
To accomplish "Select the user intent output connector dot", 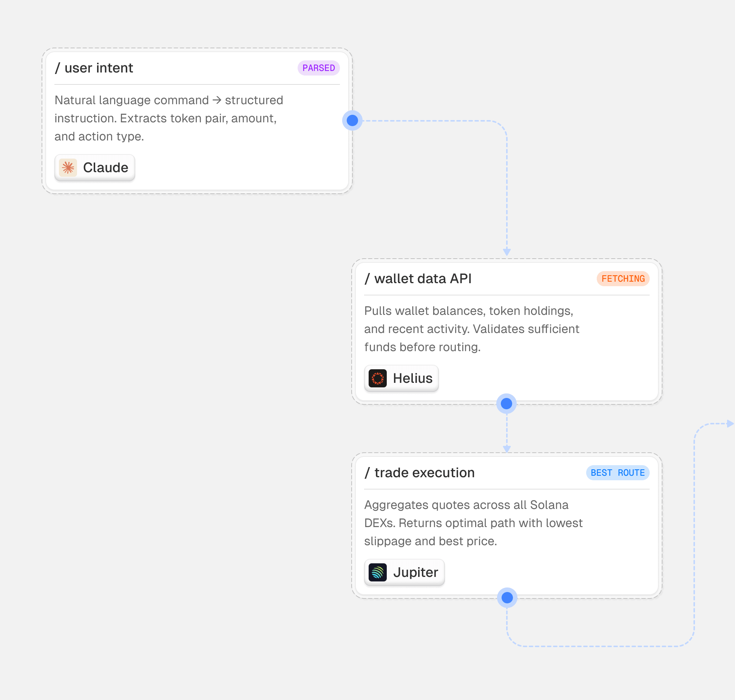I will tap(352, 120).
